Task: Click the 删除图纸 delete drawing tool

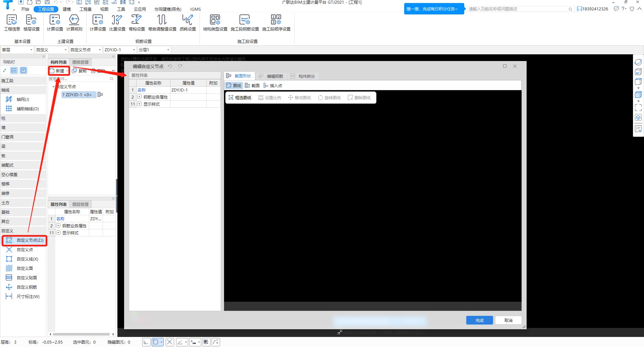Action: click(359, 98)
